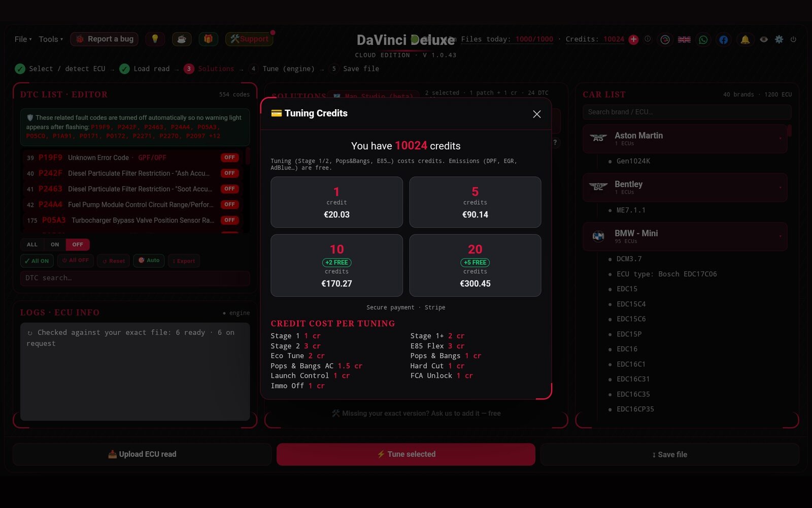The image size is (812, 508).
Task: Click Files today 1000/1000 counter
Action: pos(507,39)
